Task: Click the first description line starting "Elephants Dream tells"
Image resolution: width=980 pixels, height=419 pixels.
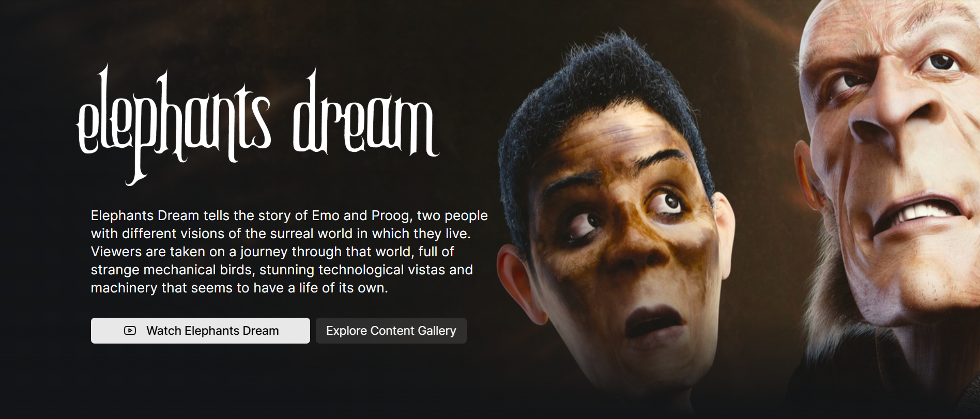Action: 289,216
